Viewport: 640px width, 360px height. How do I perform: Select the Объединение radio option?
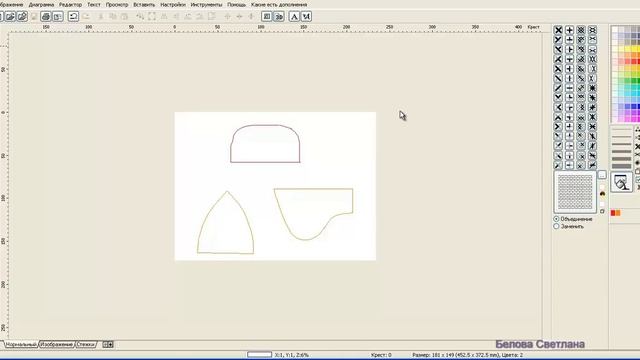point(556,219)
